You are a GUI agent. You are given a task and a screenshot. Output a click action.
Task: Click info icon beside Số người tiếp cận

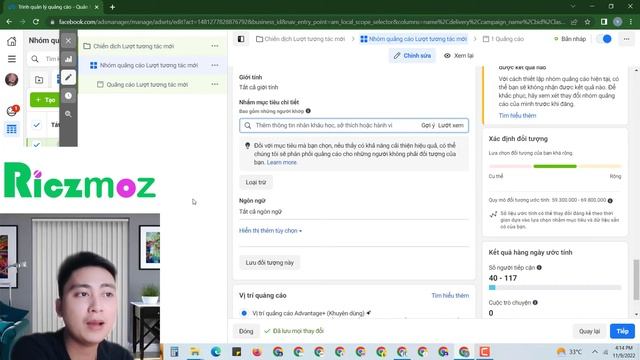coord(539,267)
